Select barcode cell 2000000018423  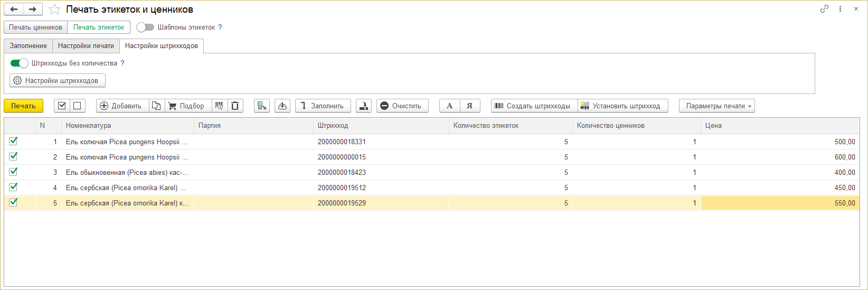point(381,172)
